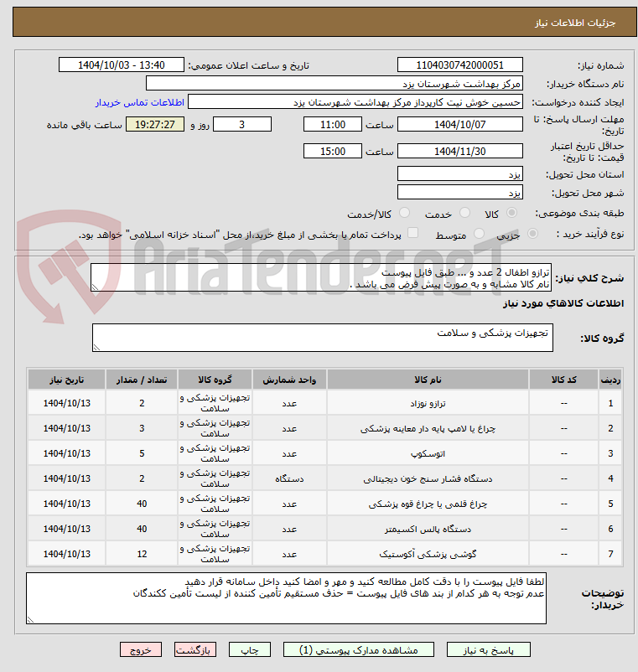
Task: Click the بازگشت back button
Action: (x=195, y=649)
